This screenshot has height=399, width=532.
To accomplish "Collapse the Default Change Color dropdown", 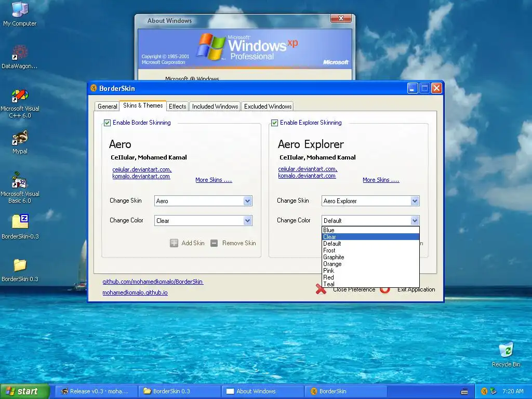I will tap(415, 220).
